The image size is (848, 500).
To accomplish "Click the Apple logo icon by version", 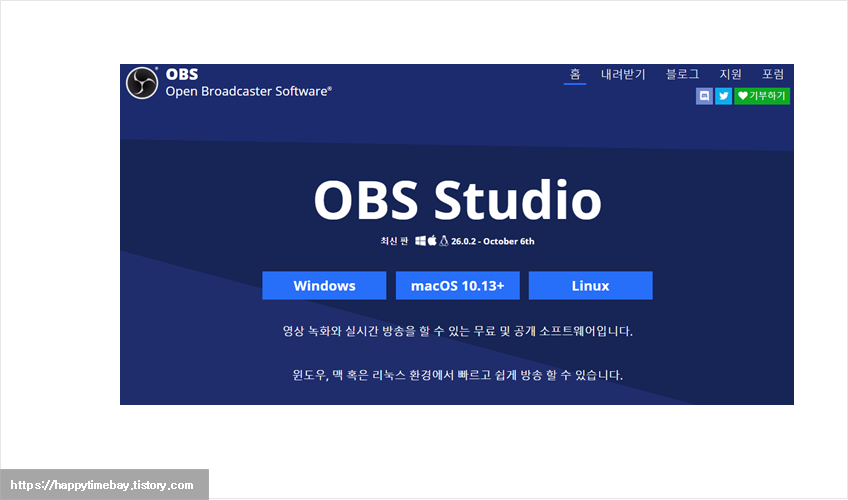I will pos(432,241).
